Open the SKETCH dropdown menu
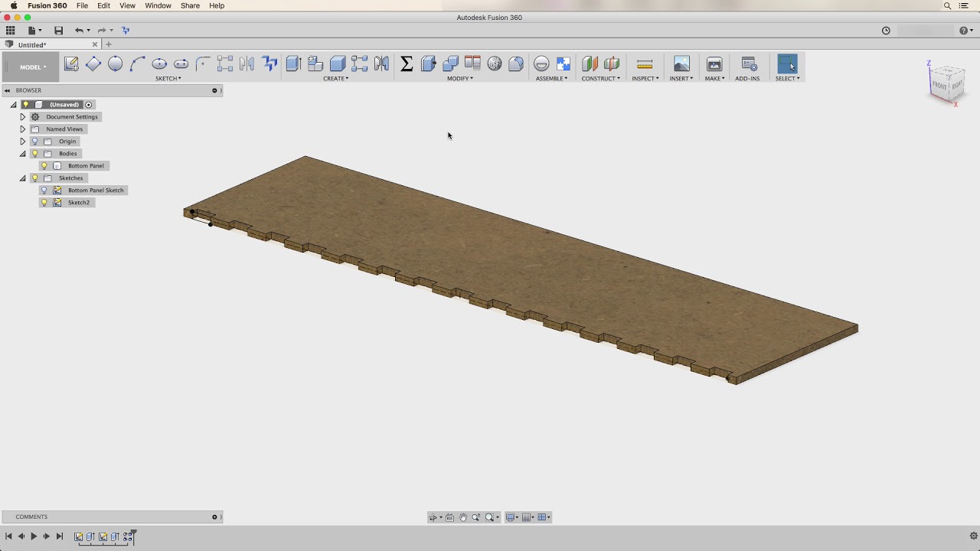 coord(168,78)
